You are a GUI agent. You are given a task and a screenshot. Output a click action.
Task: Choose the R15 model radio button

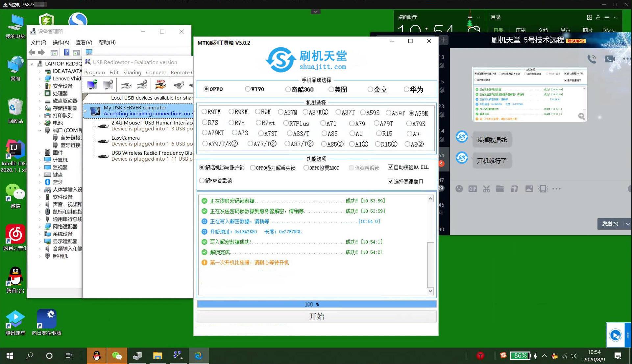coord(379,133)
